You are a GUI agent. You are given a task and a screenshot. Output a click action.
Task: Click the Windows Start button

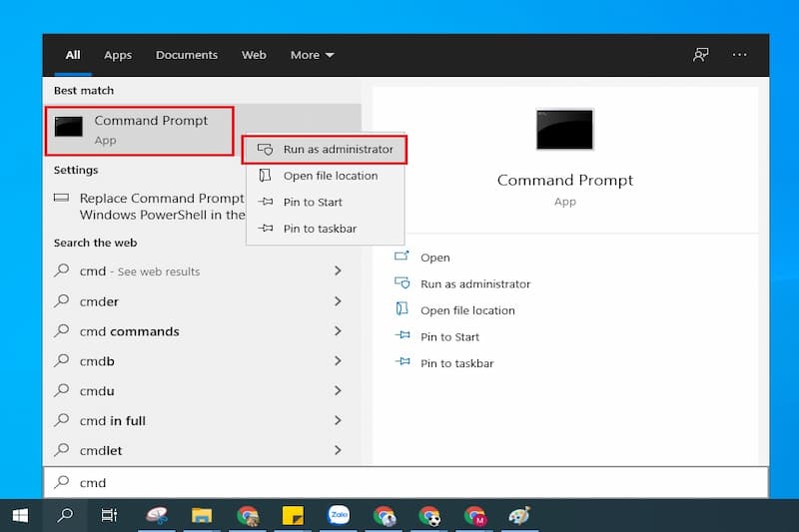pyautogui.click(x=19, y=515)
